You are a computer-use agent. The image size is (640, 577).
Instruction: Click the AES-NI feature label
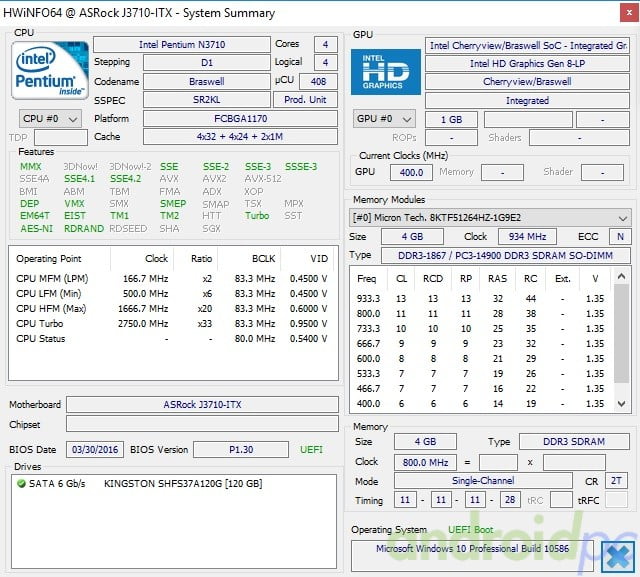tap(37, 229)
